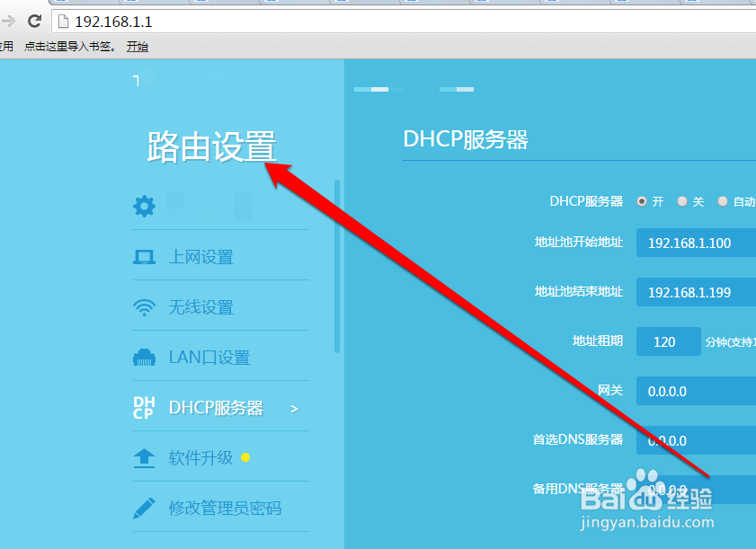Click the 路由设置 heading
Viewport: 756px width, 549px height.
(211, 146)
